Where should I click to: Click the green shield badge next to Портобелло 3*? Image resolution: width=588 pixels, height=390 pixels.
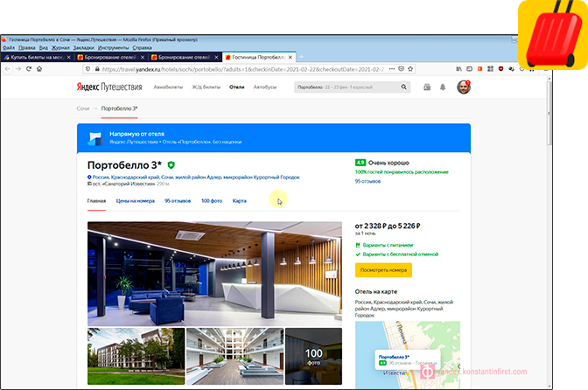pos(171,165)
